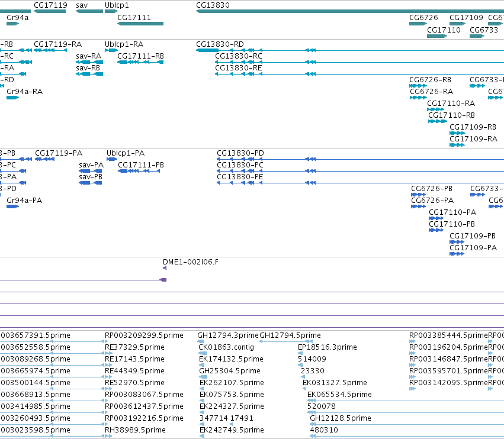Select transcript sav-RB
The height and width of the screenshot is (439, 504).
pos(88,68)
